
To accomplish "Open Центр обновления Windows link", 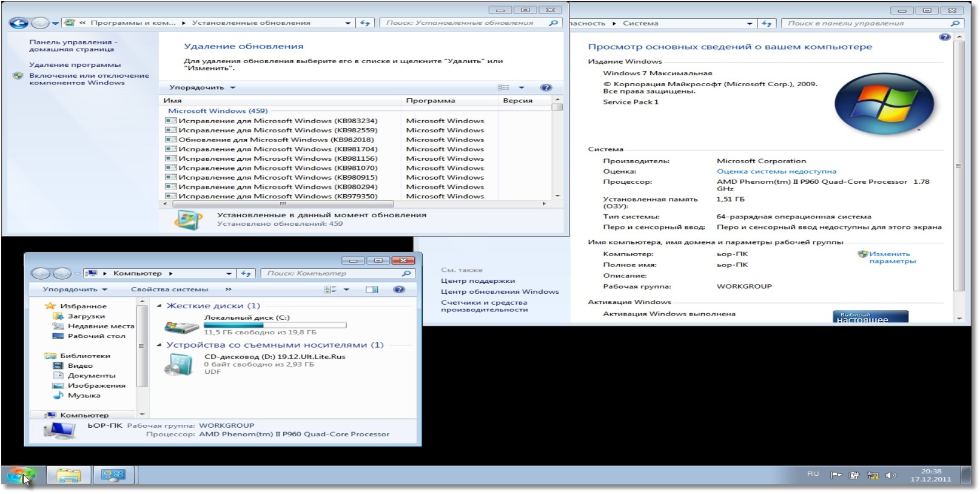I will pyautogui.click(x=500, y=292).
